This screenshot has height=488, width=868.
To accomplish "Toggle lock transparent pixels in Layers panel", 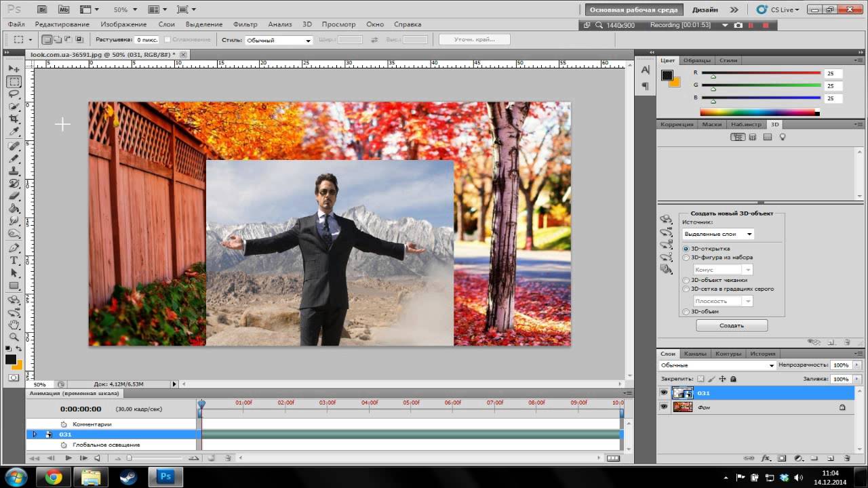I will [701, 379].
